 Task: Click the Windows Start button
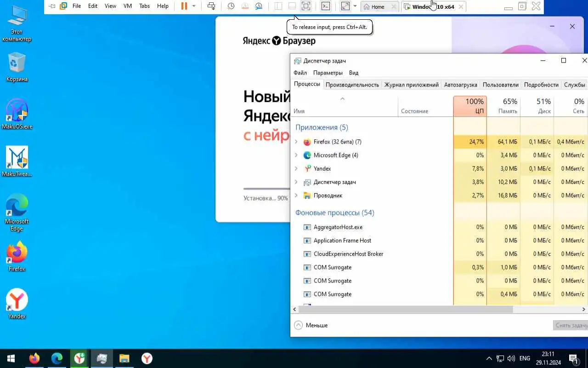point(11,358)
